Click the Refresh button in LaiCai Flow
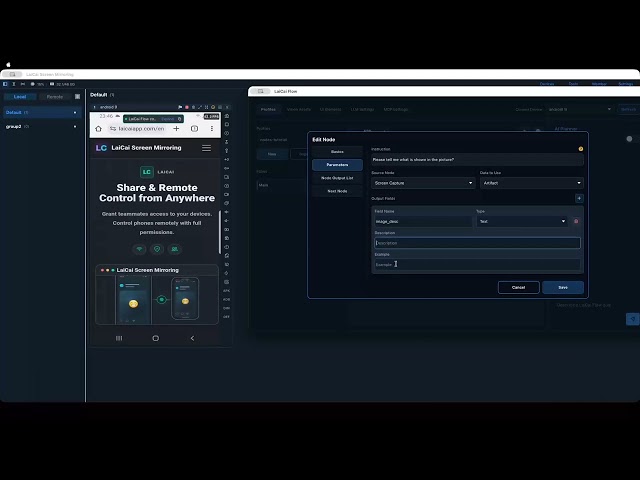 coord(629,109)
